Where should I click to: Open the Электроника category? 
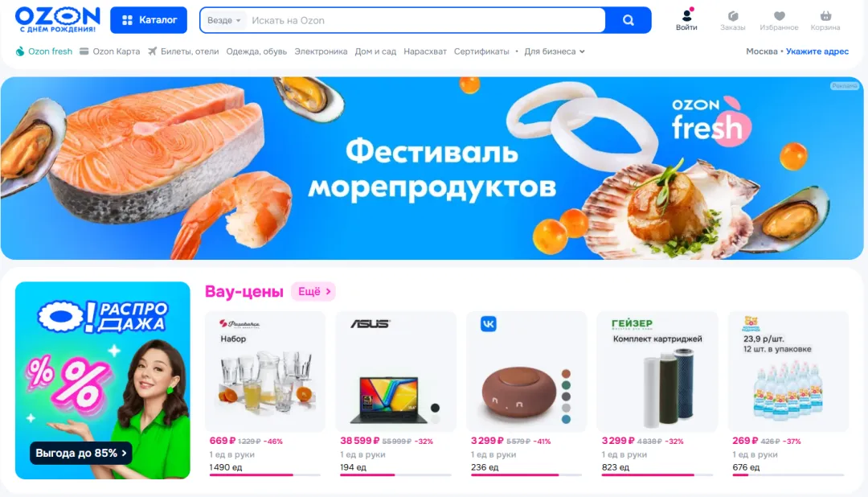tap(321, 51)
